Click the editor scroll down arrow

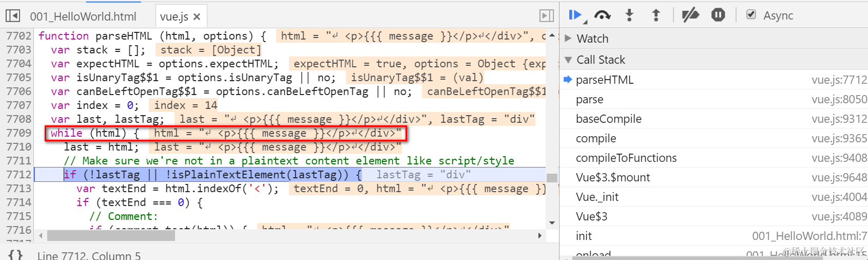pyautogui.click(x=552, y=223)
